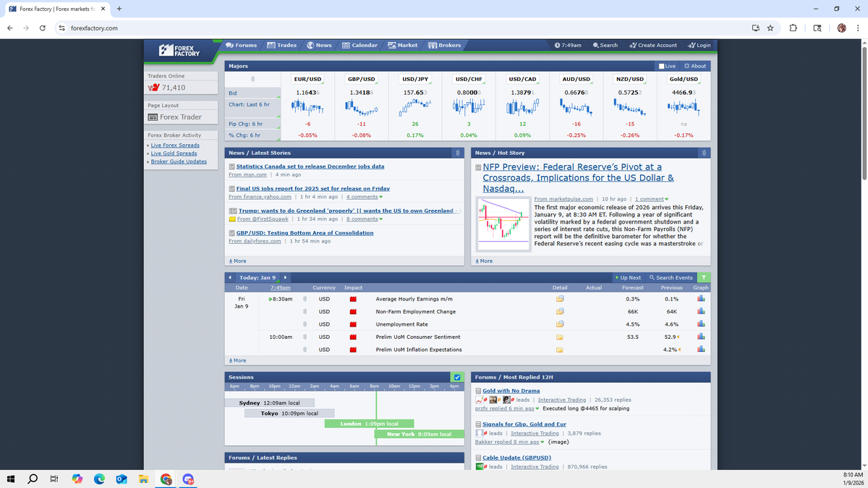Click the Search Events button
The width and height of the screenshot is (868, 488).
click(x=671, y=277)
